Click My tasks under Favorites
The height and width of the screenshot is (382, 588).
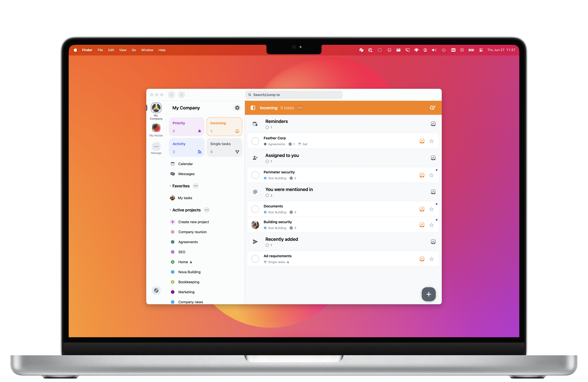coord(185,197)
